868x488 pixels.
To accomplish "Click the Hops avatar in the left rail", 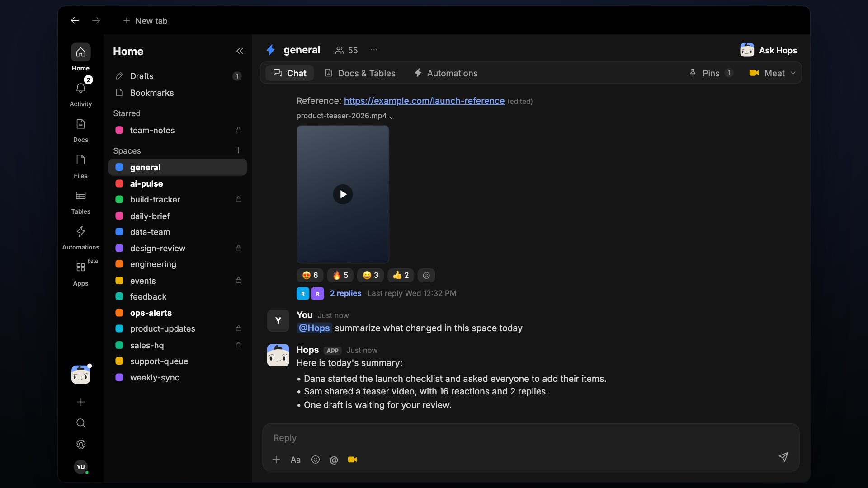I will pos(80,375).
